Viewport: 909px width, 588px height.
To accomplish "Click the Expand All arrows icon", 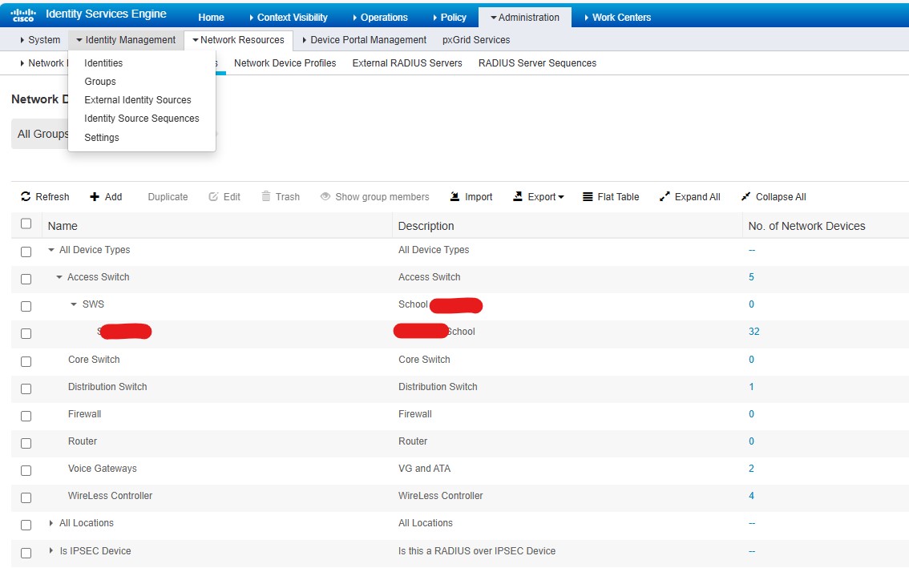I will point(665,196).
